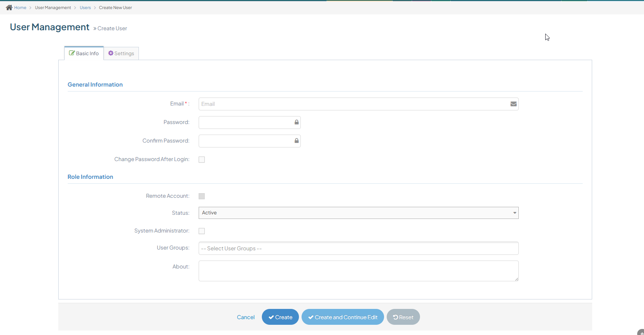This screenshot has width=644, height=335.
Task: Check the System Administrator checkbox
Action: pyautogui.click(x=202, y=231)
